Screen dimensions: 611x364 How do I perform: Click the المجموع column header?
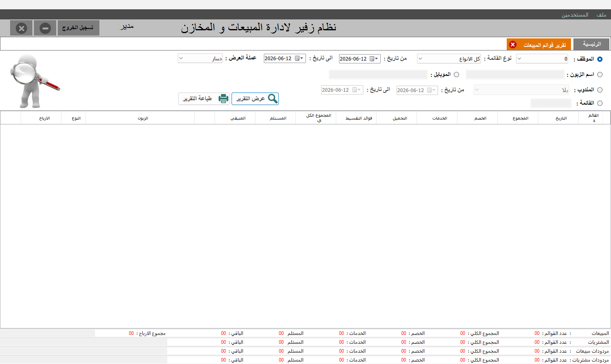[x=518, y=118]
